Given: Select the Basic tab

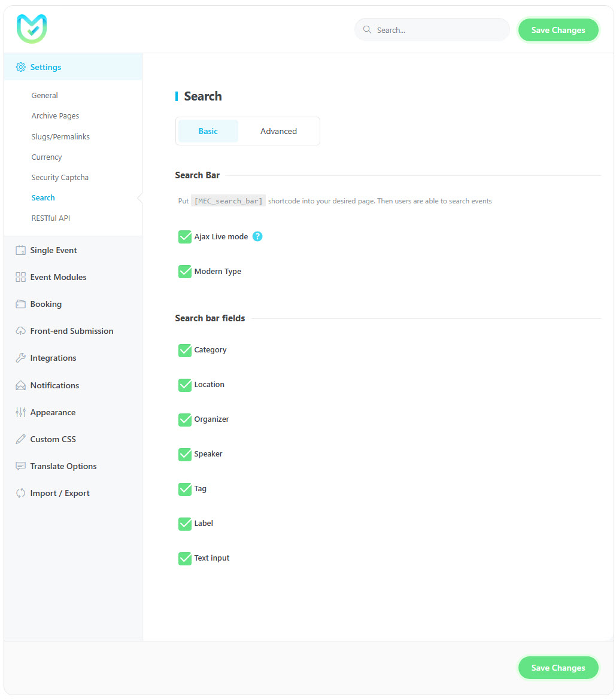Looking at the screenshot, I should (x=208, y=131).
